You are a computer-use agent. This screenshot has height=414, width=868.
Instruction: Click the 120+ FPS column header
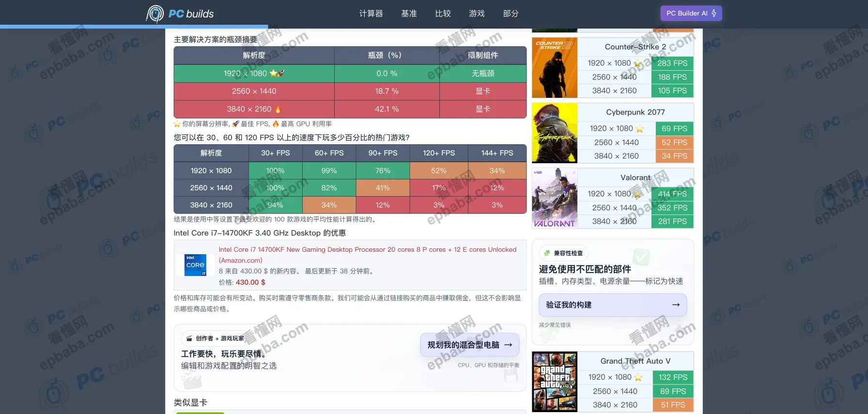click(x=439, y=153)
